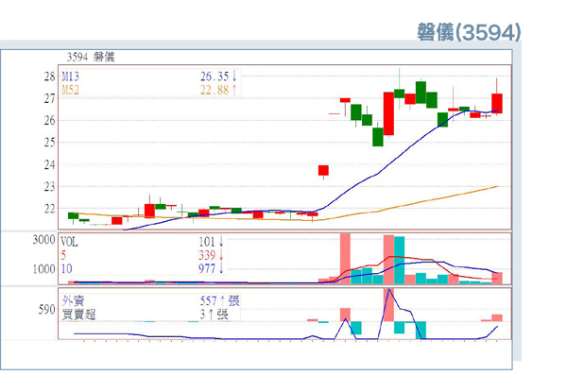Viewport: 567px width, 392px height.
Task: Click the orange M52 line right end
Action: (x=497, y=187)
